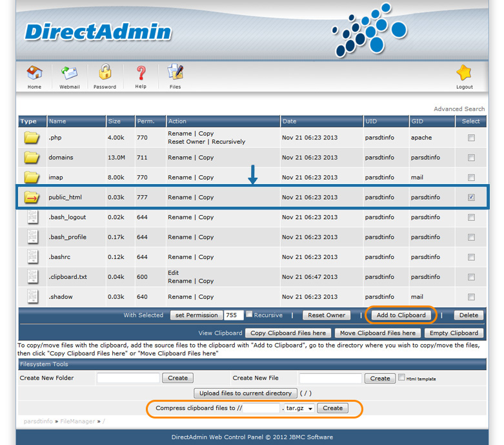The height and width of the screenshot is (445, 504).
Task: Enable the Recursive permission checkbox
Action: (249, 314)
